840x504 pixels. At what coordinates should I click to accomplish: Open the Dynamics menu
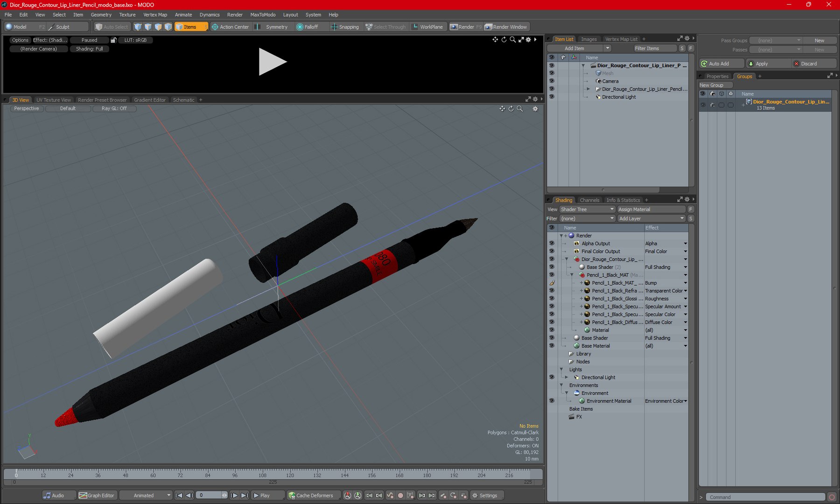point(210,15)
